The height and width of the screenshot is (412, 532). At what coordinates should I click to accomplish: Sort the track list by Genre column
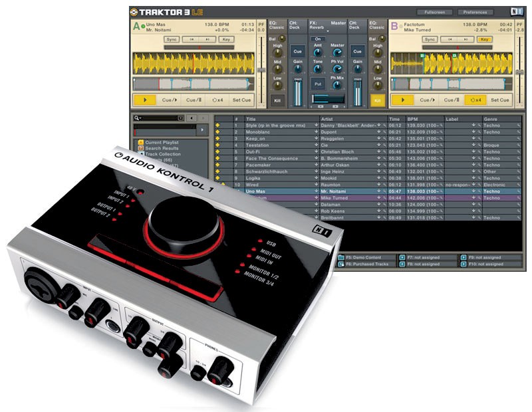pyautogui.click(x=502, y=119)
